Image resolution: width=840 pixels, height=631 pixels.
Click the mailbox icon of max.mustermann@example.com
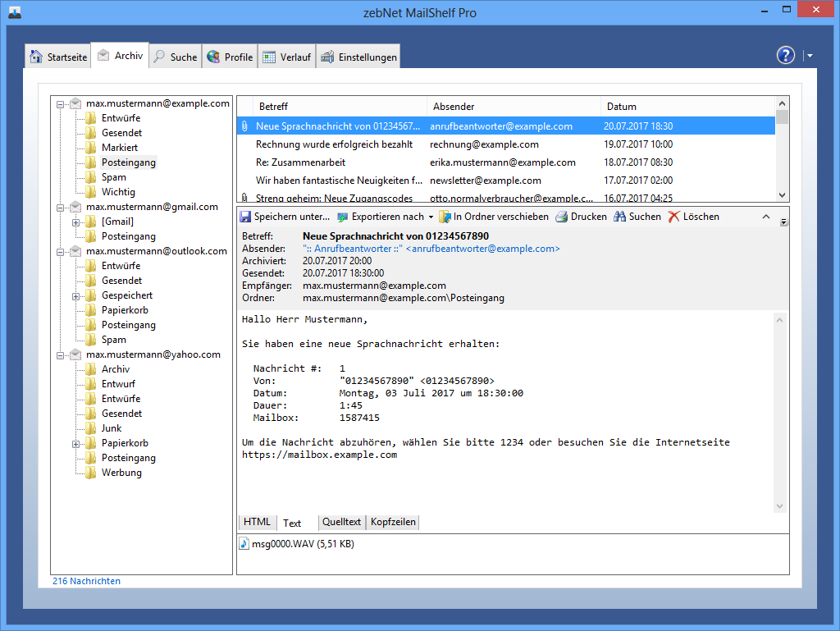pos(75,103)
